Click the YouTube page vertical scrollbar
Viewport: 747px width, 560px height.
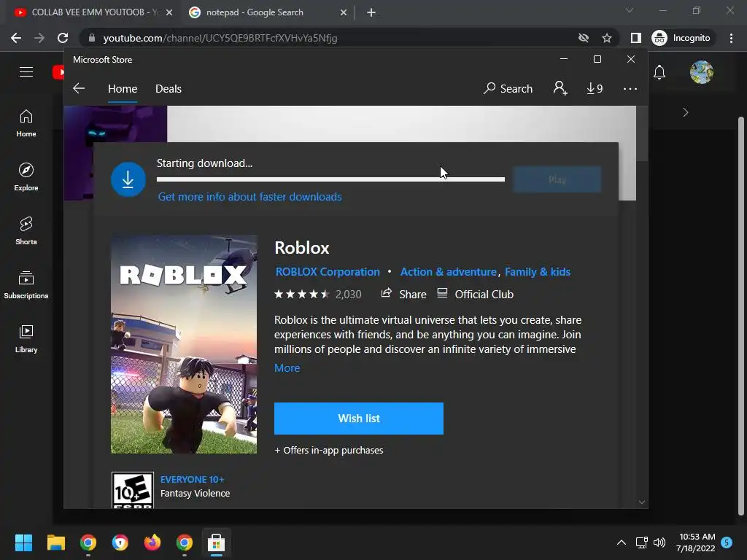click(x=741, y=316)
